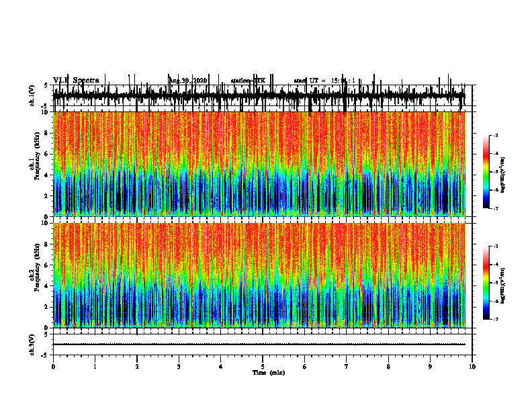Click the time axis tick label "6"
532x411 pixels.
(x=305, y=367)
